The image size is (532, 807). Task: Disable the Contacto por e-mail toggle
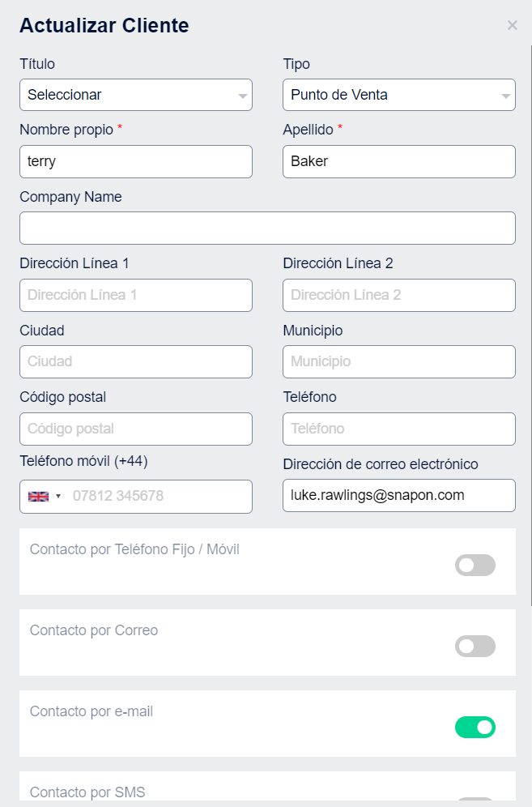click(x=475, y=728)
